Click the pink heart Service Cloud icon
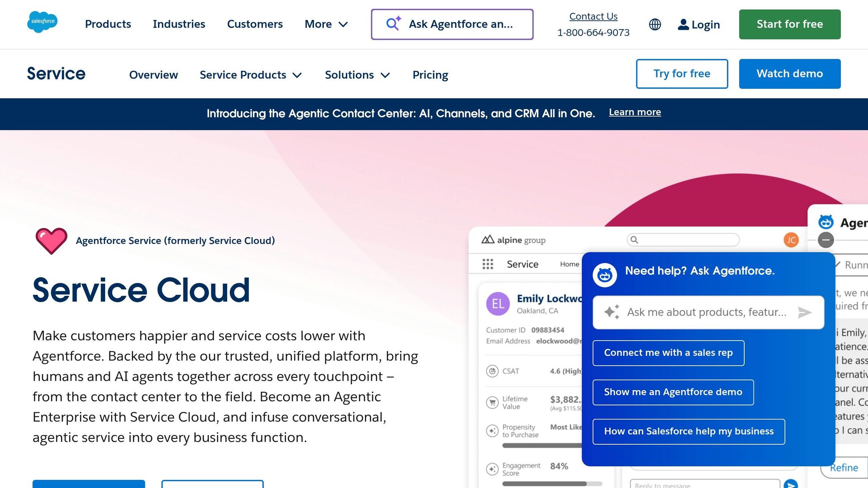868x488 pixels. pos(51,241)
